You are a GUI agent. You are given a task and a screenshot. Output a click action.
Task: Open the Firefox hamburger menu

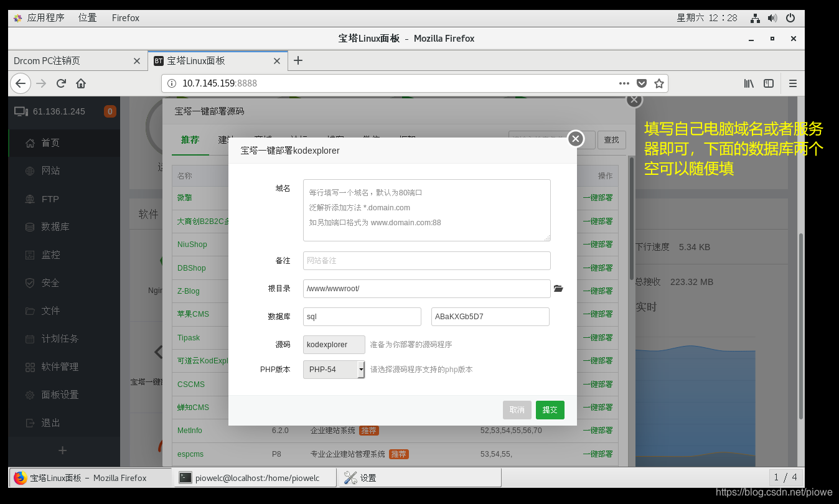793,83
